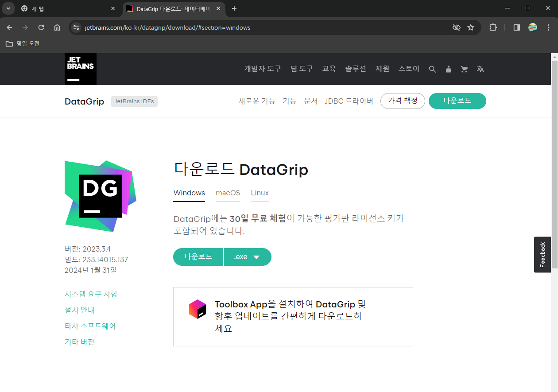Open the browser extensions puzzle icon
This screenshot has height=392, width=558.
[x=493, y=27]
